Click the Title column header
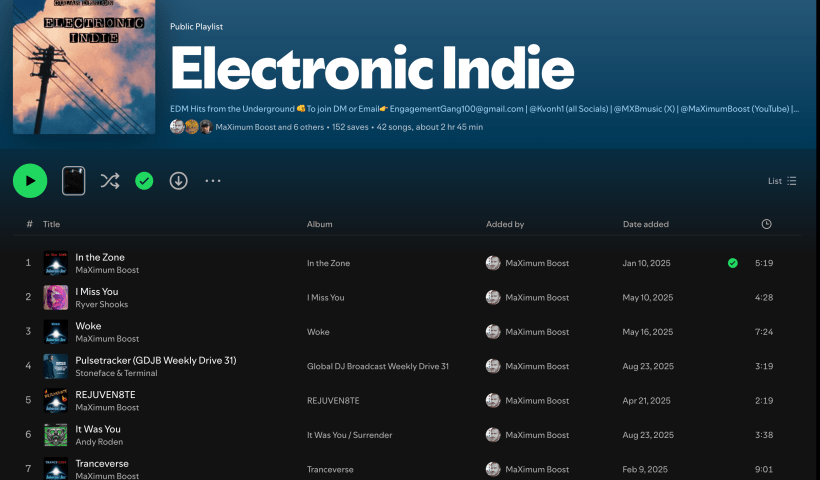The width and height of the screenshot is (820, 480). pyautogui.click(x=51, y=224)
